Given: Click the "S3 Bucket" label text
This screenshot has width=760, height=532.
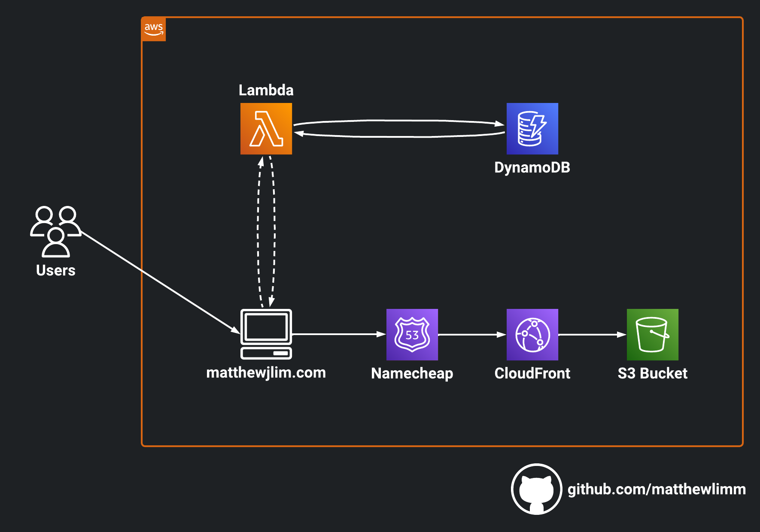Looking at the screenshot, I should (653, 373).
